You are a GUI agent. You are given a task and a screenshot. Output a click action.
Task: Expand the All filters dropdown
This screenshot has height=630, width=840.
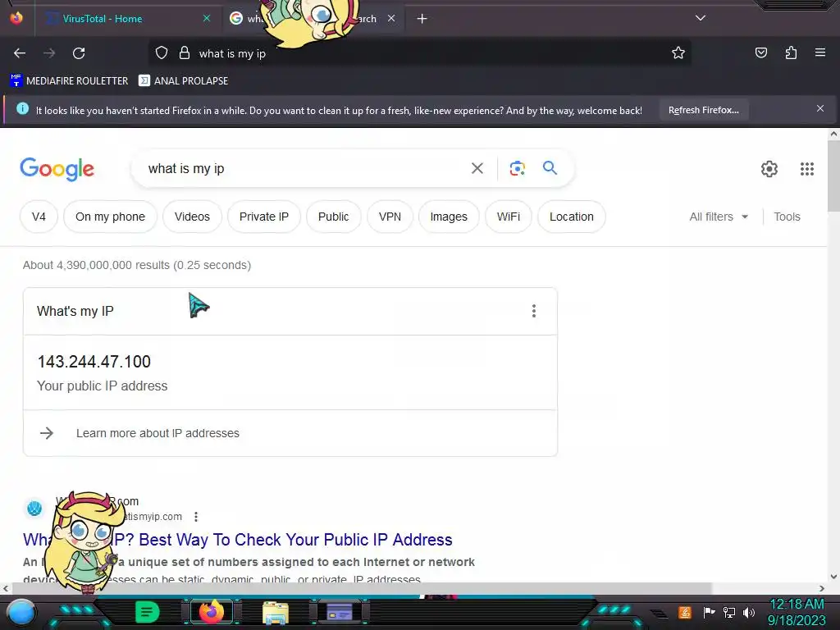click(719, 217)
